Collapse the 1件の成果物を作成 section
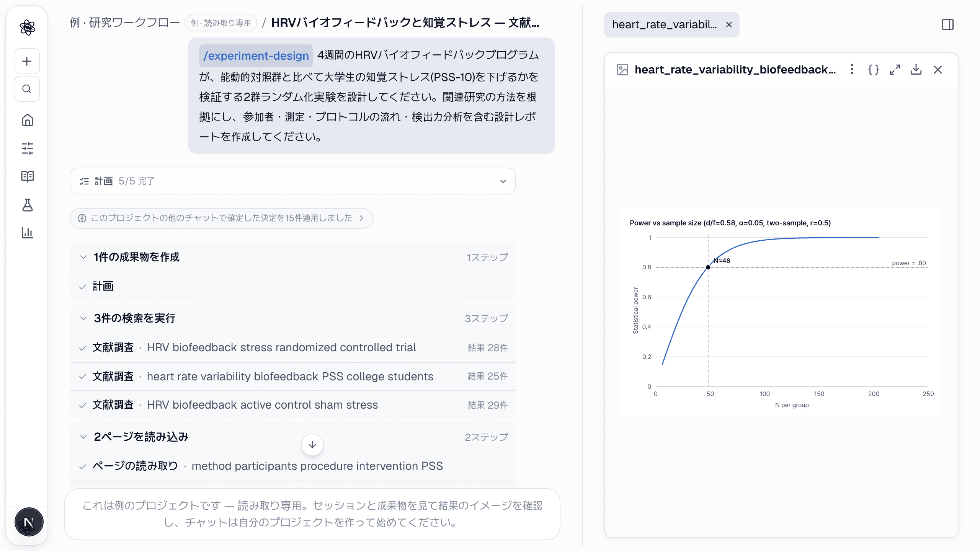The image size is (980, 551). click(x=292, y=257)
